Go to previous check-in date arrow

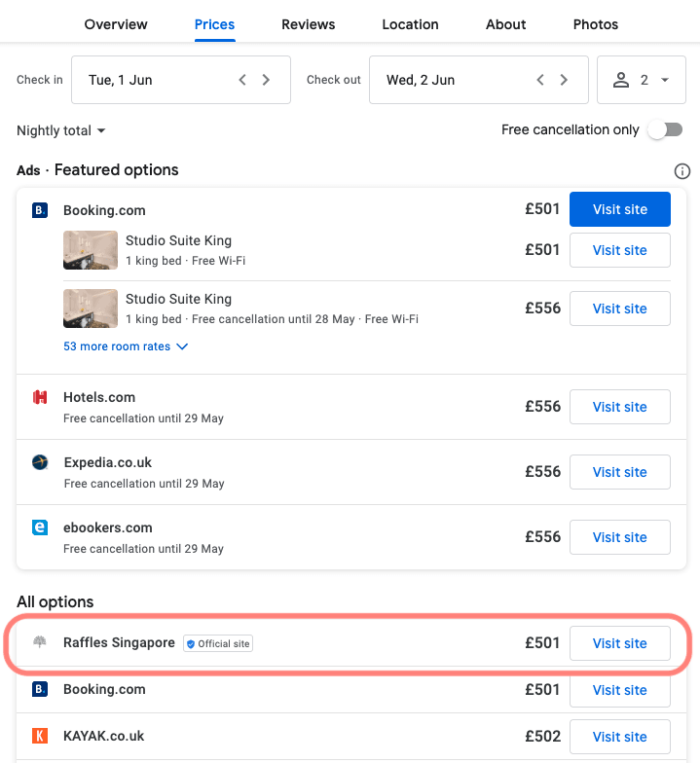click(243, 80)
